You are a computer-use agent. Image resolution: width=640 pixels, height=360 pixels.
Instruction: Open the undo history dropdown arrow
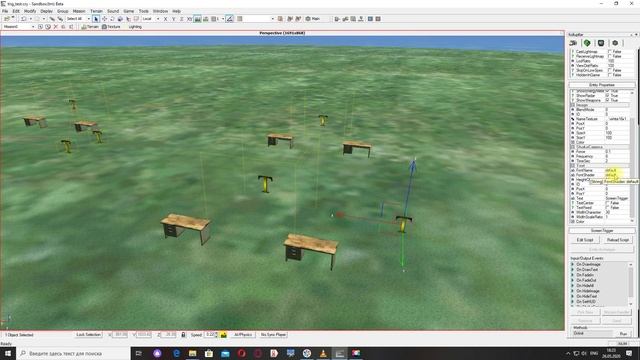pyautogui.click(x=30, y=19)
